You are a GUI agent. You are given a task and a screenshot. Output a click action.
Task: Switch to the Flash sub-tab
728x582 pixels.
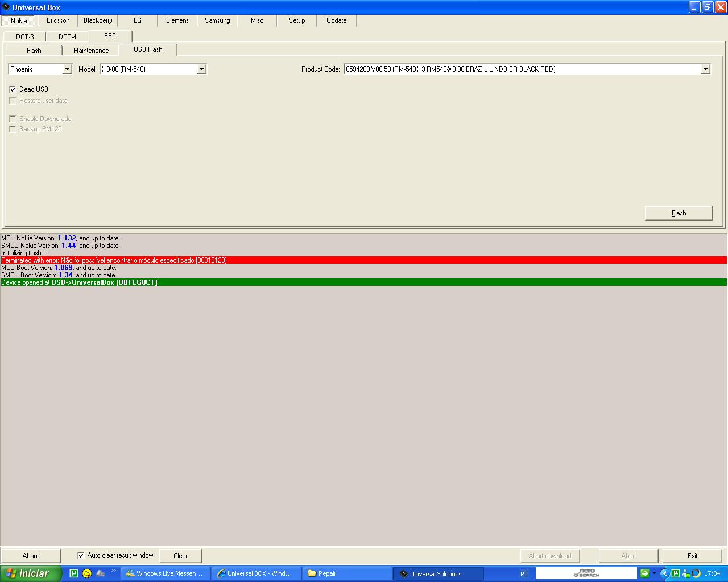click(x=34, y=51)
